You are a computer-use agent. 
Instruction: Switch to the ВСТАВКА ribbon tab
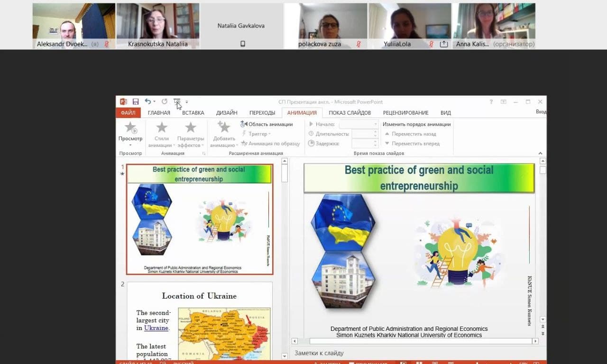193,113
